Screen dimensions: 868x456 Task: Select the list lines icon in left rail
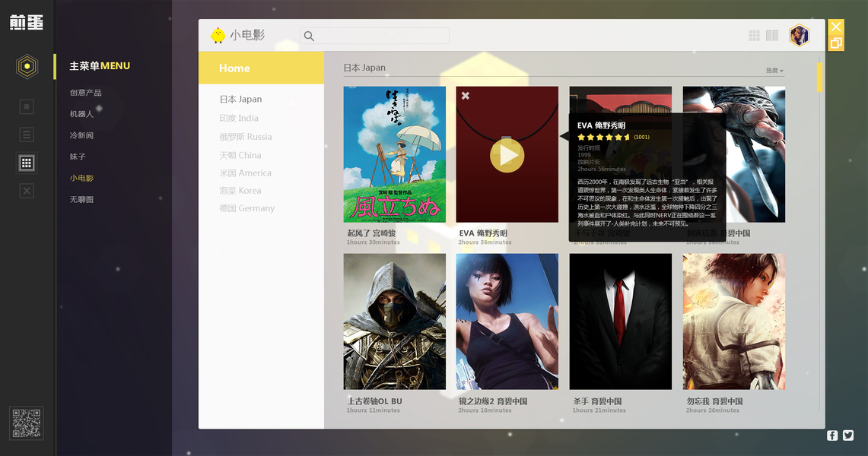(x=27, y=135)
